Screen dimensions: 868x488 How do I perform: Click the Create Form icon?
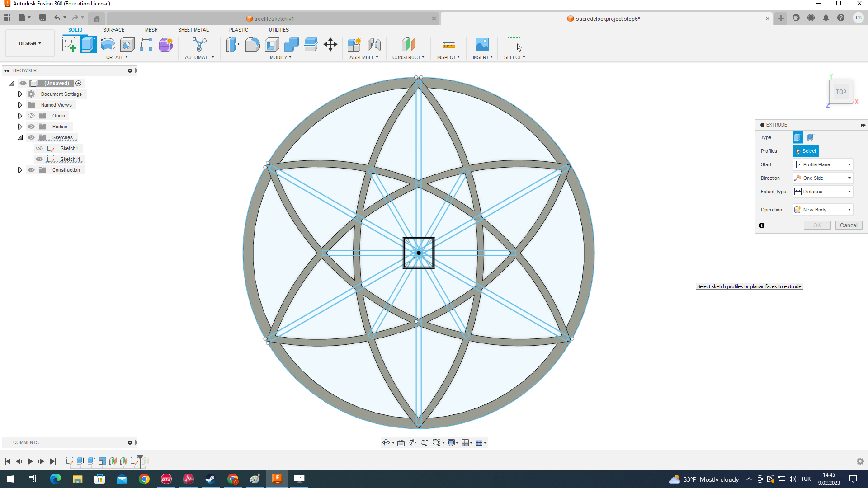(x=166, y=44)
